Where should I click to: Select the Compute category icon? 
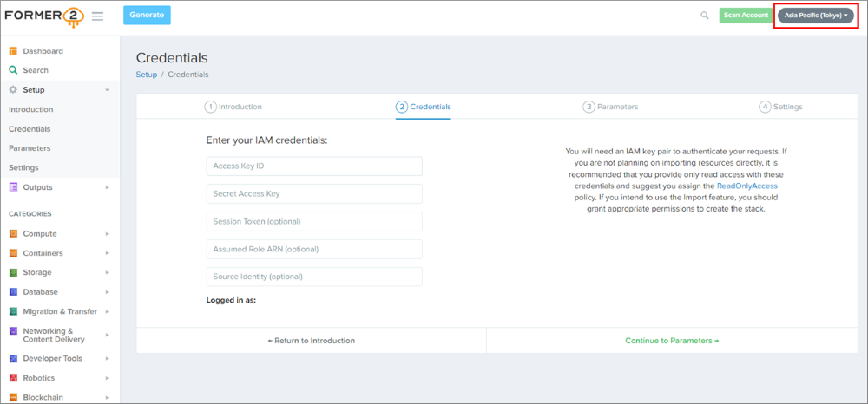pos(13,234)
